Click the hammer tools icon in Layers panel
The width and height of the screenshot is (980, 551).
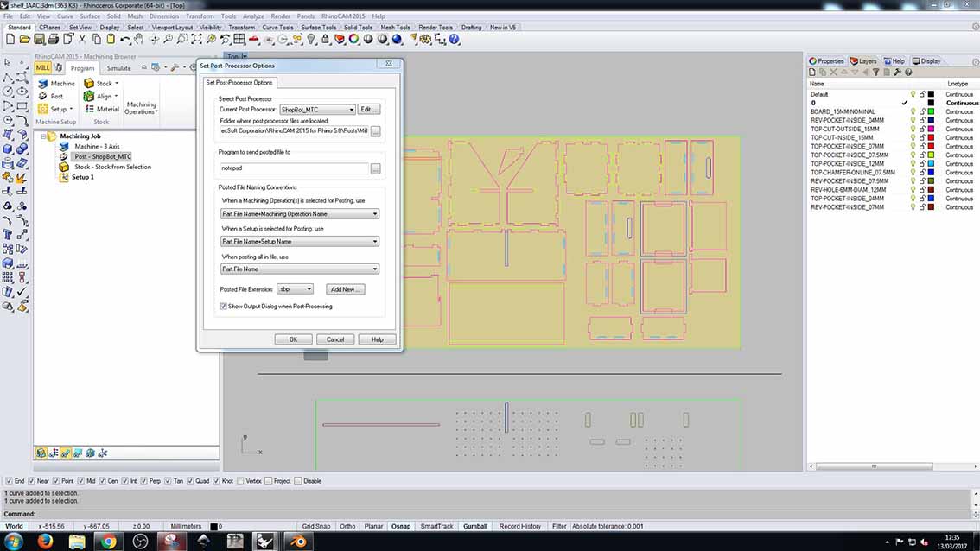(x=898, y=73)
